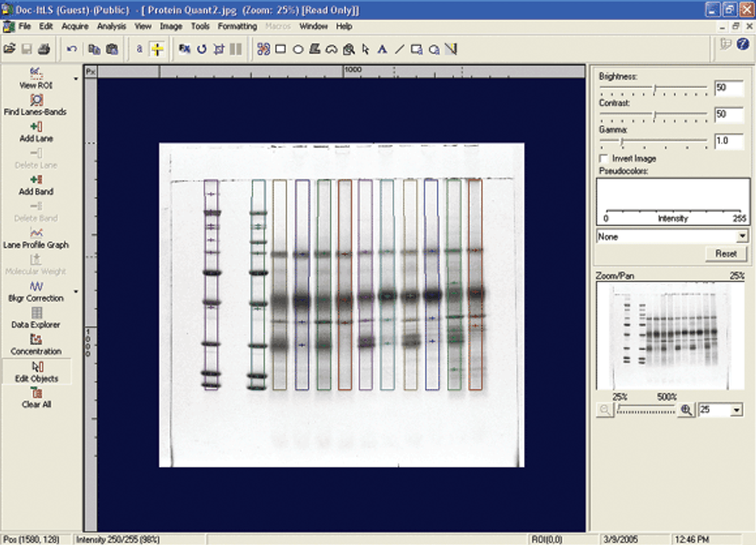Open the Analysis menu
756x545 pixels.
(112, 26)
